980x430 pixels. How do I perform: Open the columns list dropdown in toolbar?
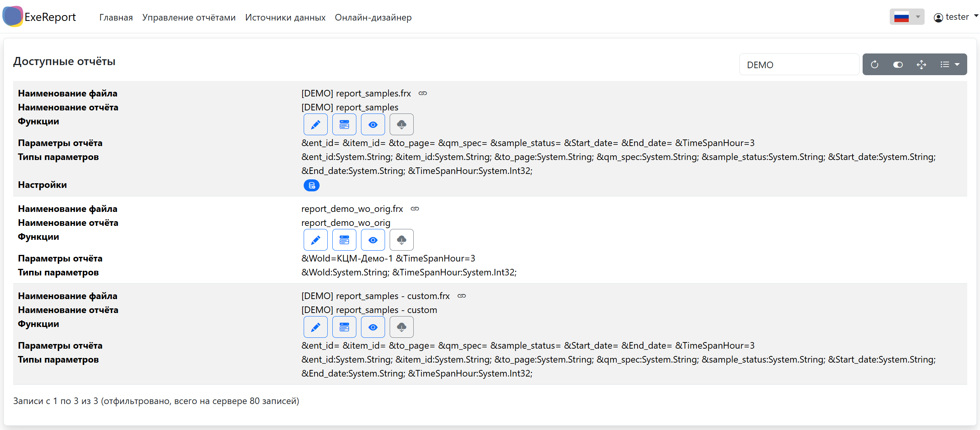point(949,64)
